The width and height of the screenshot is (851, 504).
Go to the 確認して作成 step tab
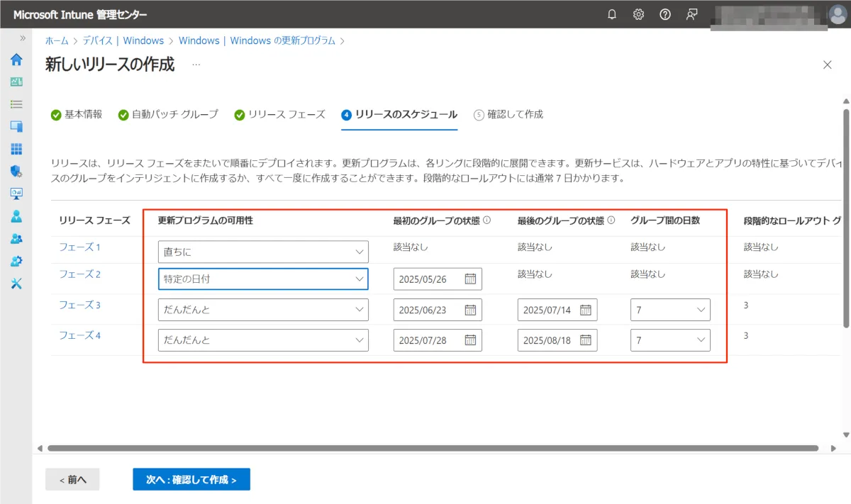tap(508, 114)
